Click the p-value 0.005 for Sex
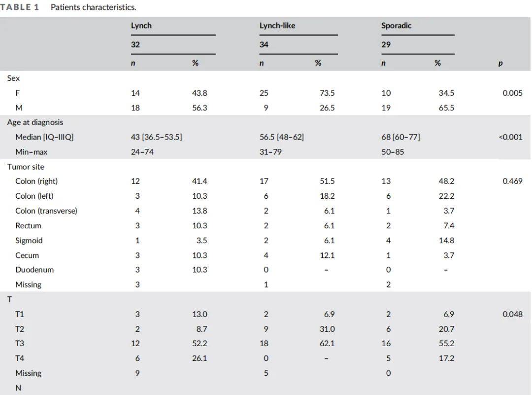Image resolution: width=532 pixels, height=395 pixels. 512,93
